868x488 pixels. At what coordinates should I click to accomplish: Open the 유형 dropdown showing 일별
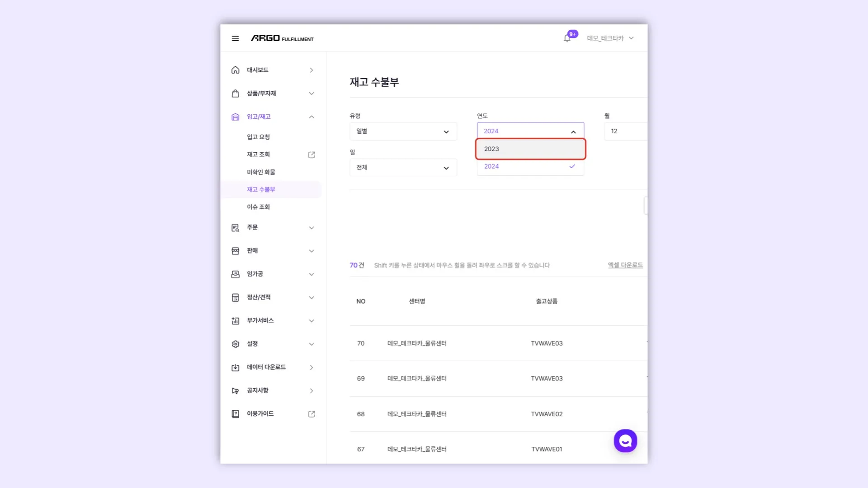pos(403,131)
